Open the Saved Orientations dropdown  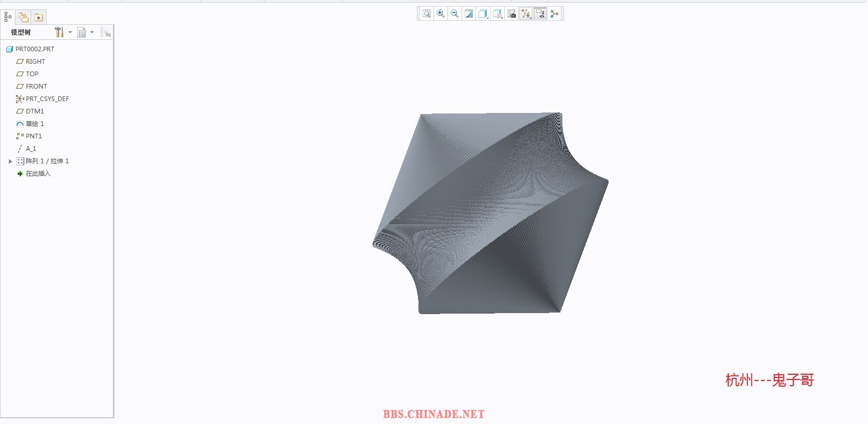pos(498,14)
